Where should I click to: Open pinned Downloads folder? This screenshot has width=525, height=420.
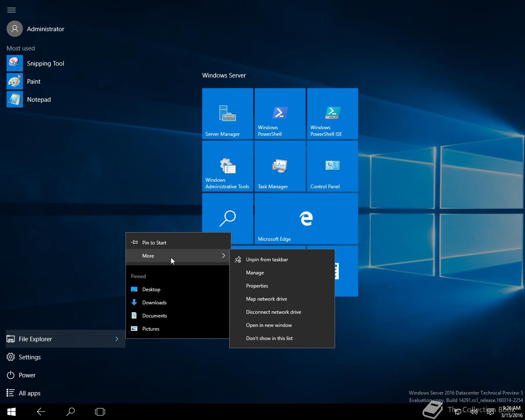pyautogui.click(x=178, y=302)
